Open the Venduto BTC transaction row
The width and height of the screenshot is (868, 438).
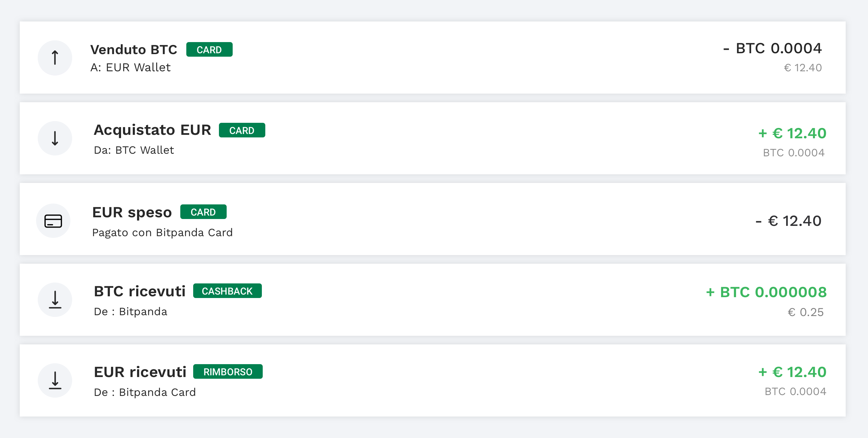pos(434,58)
